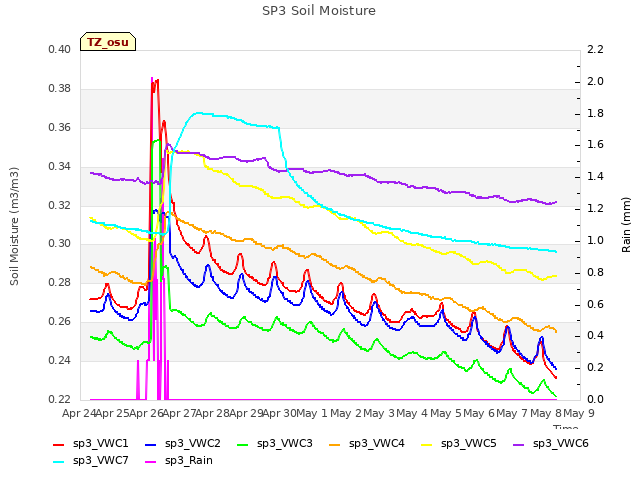640x480 pixels.
Task: Click the May 9 date tick label
Action: [579, 413]
